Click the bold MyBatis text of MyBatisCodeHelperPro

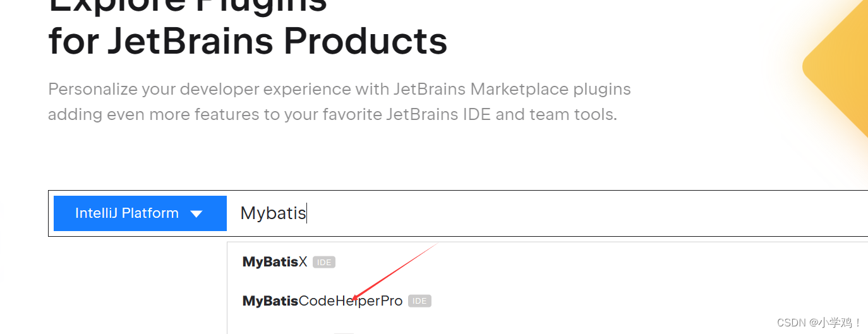270,301
